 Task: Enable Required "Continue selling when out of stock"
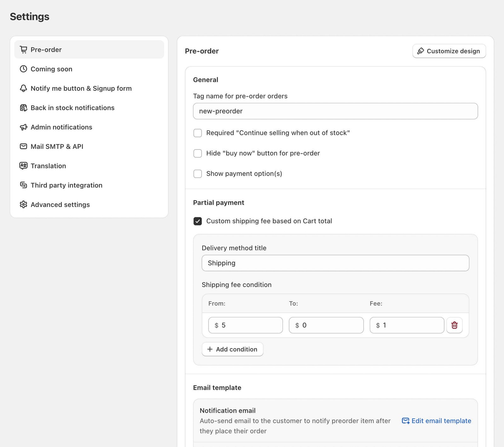pyautogui.click(x=198, y=133)
